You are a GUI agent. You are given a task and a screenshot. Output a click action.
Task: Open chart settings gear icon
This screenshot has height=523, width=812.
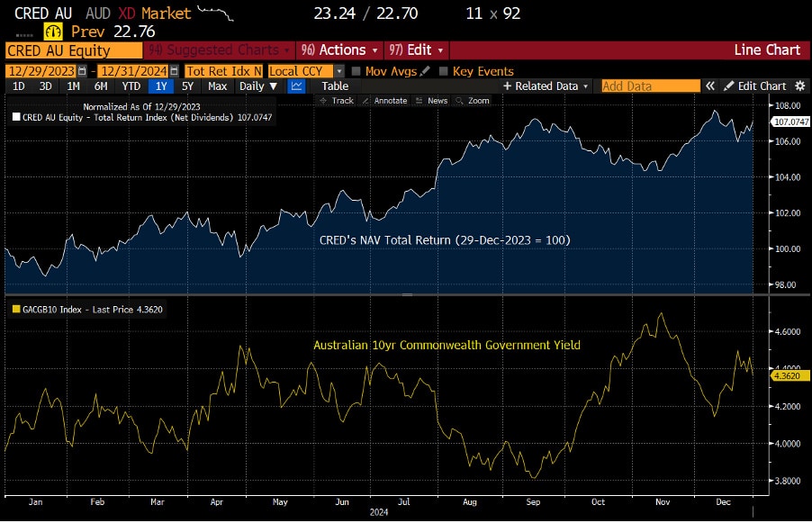click(800, 86)
